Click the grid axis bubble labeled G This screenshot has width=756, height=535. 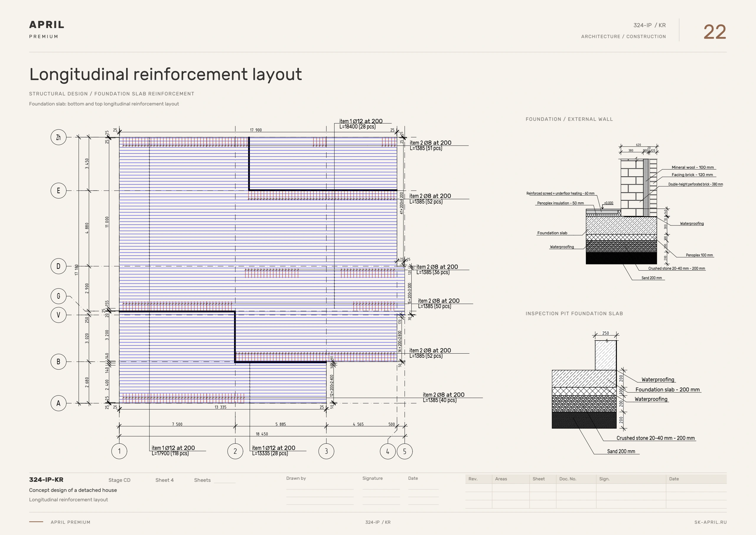pos(58,296)
